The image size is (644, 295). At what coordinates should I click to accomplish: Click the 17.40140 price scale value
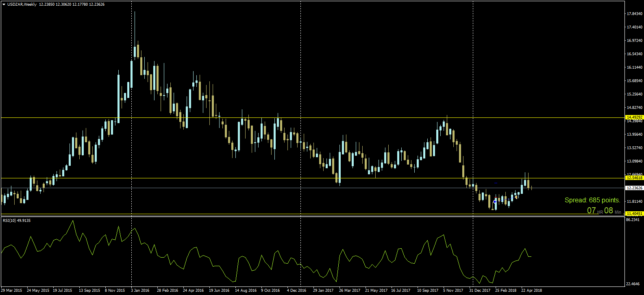click(635, 27)
